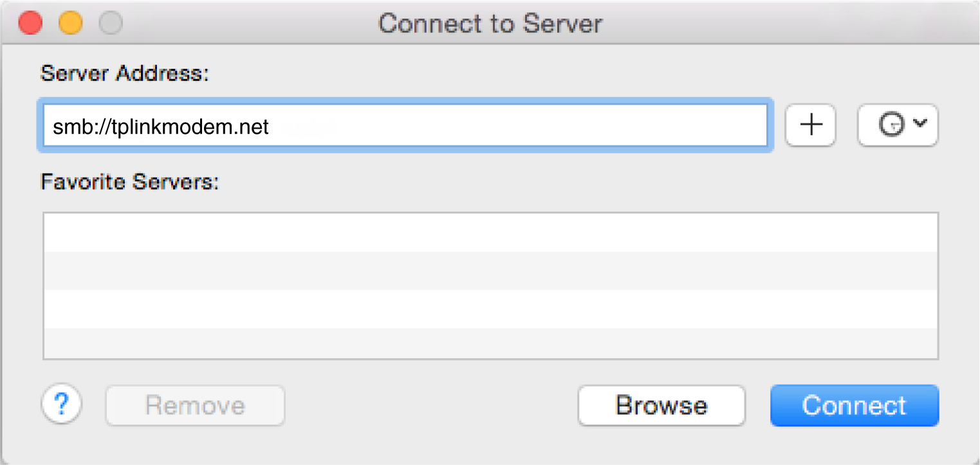
Task: Click the yellow minimize traffic light
Action: click(x=71, y=22)
